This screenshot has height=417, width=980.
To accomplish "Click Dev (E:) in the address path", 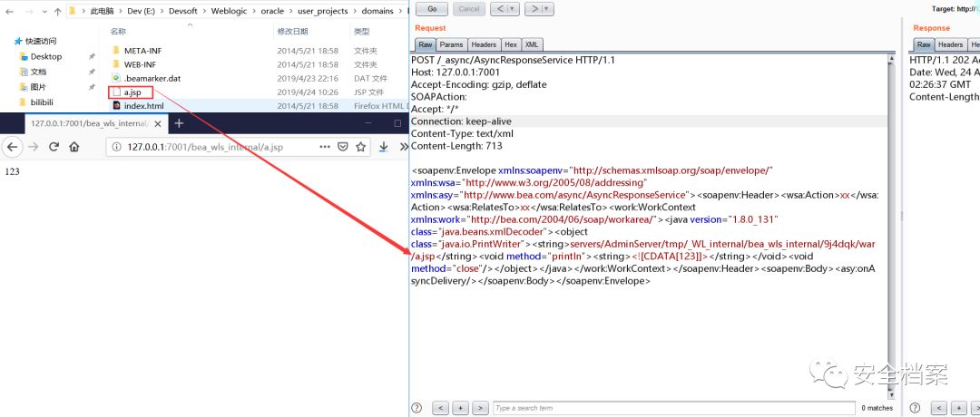I will point(141,11).
